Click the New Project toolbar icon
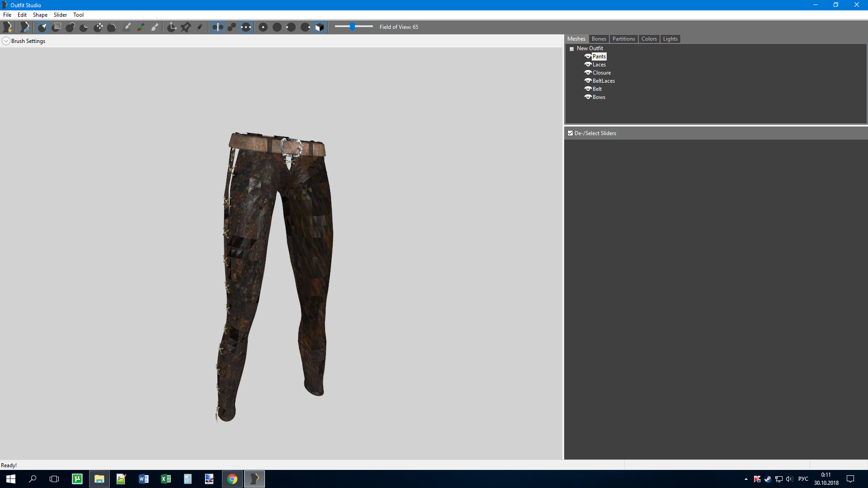 (8, 27)
